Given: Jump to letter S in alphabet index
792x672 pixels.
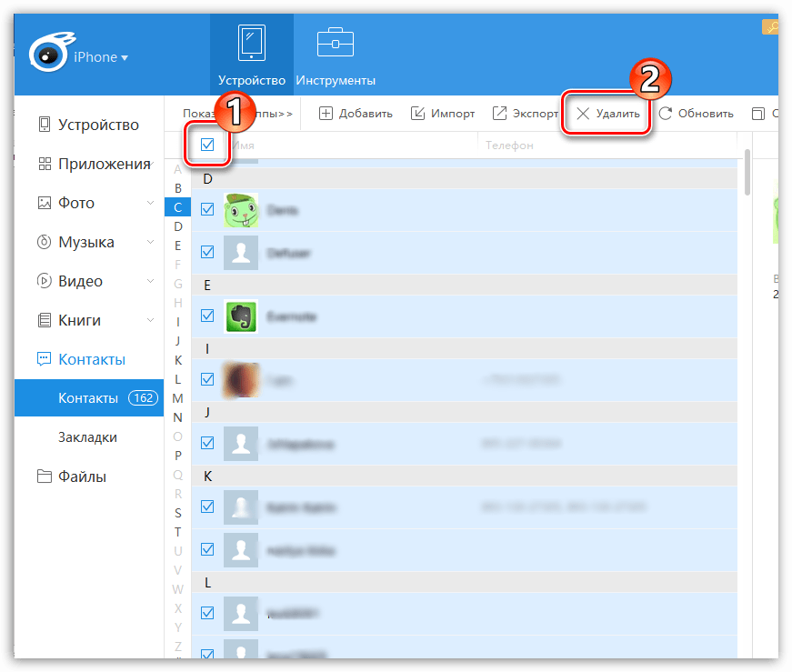Looking at the screenshot, I should pos(178,513).
